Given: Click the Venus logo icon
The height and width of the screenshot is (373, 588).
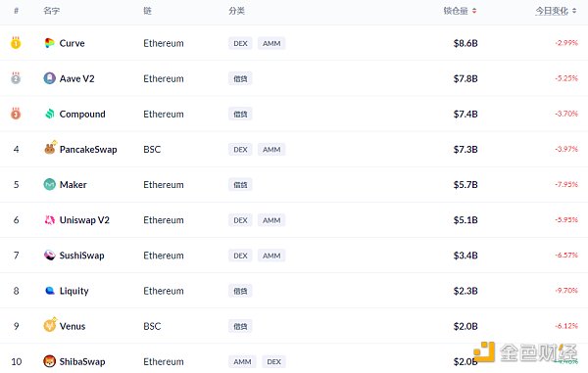Looking at the screenshot, I should pyautogui.click(x=50, y=325).
